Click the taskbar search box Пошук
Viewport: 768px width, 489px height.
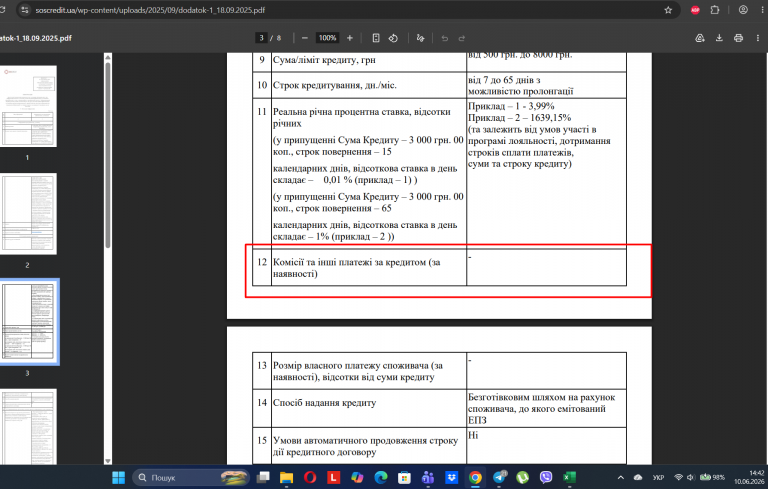click(x=191, y=477)
